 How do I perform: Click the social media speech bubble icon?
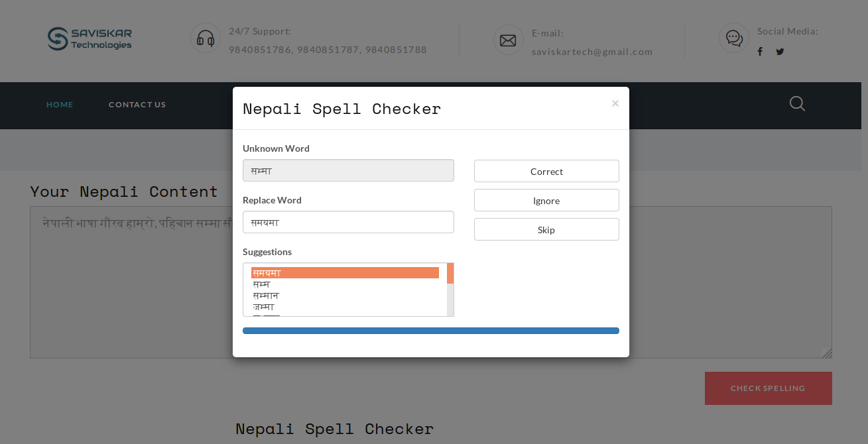pos(733,38)
